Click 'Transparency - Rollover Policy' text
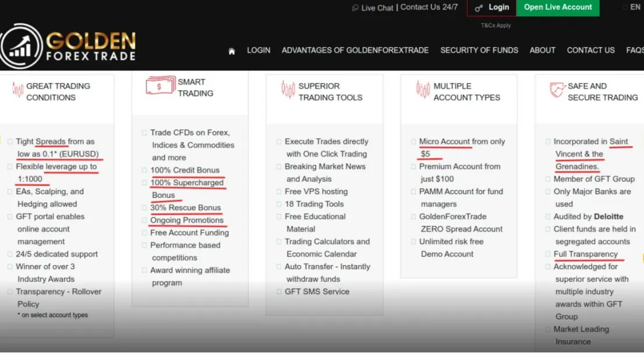This screenshot has height=353, width=644. tap(58, 298)
